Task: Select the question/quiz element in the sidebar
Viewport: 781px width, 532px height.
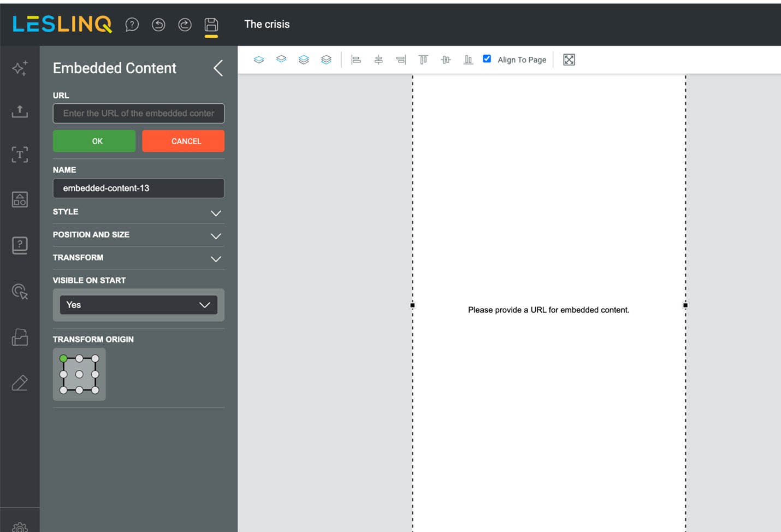Action: [x=20, y=245]
